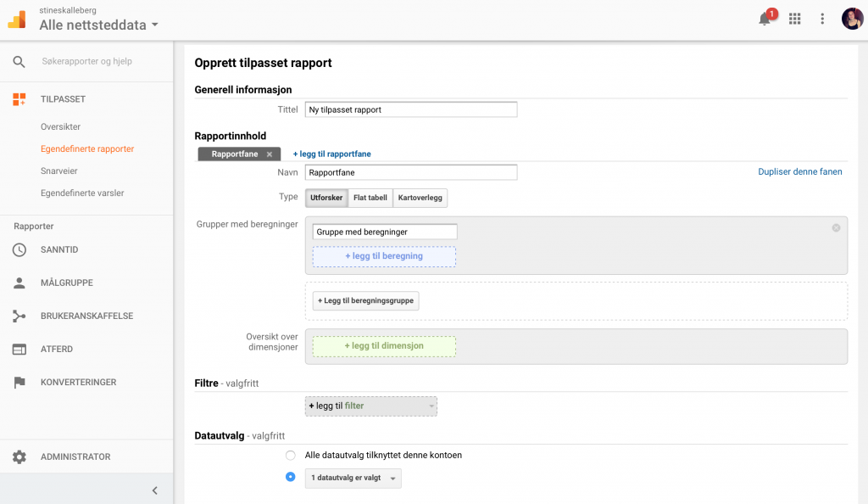Expand the 'legg til filter' dropdown
This screenshot has height=504, width=868.
pyautogui.click(x=371, y=406)
